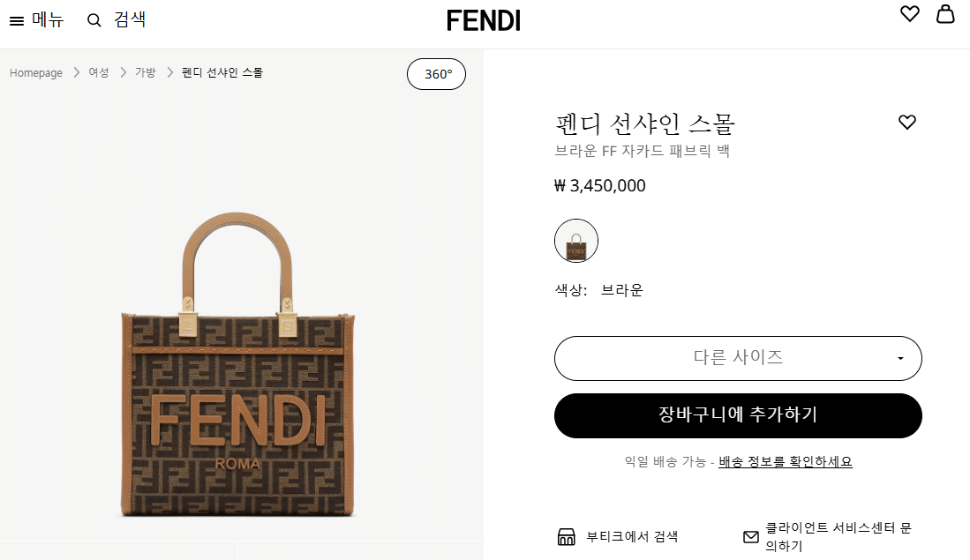Click the 부티크에서 검색 link
970x560 pixels.
click(632, 537)
